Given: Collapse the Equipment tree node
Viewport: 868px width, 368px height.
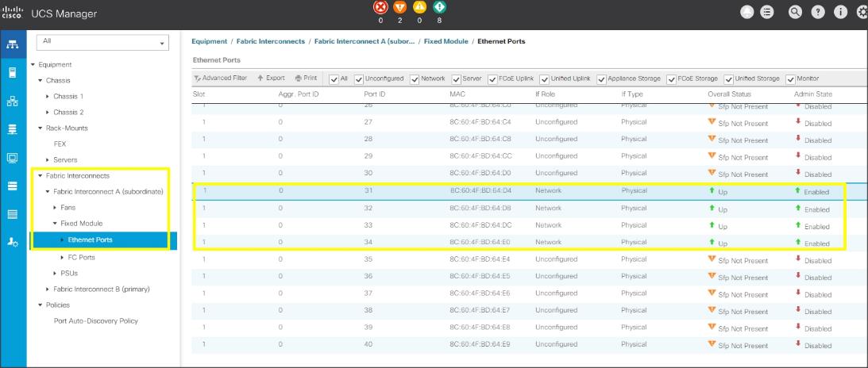Looking at the screenshot, I should (33, 65).
